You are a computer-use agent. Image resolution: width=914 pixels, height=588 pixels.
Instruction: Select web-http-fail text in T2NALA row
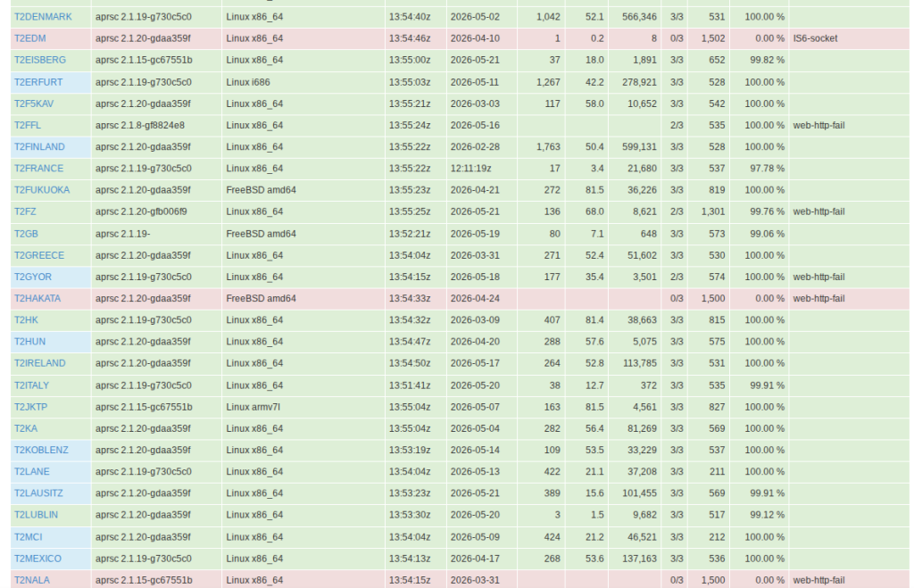(x=818, y=580)
